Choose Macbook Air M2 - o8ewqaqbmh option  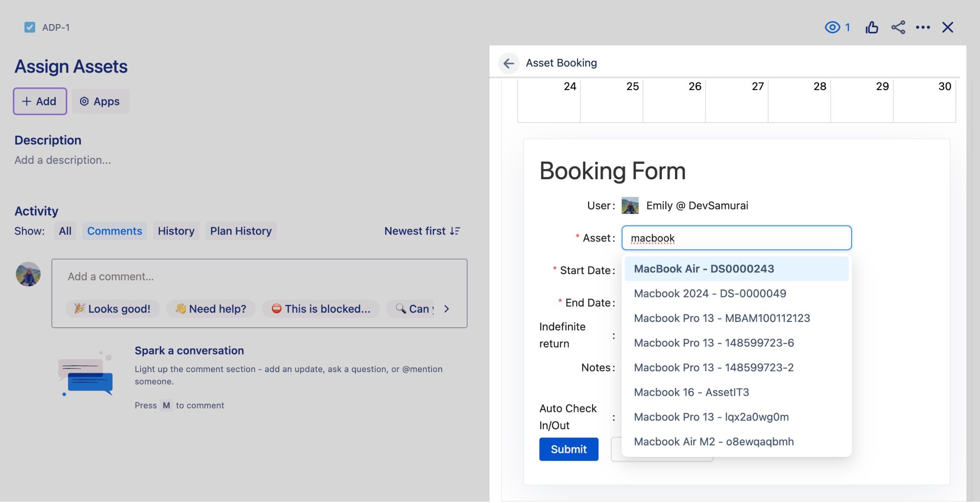pos(713,441)
